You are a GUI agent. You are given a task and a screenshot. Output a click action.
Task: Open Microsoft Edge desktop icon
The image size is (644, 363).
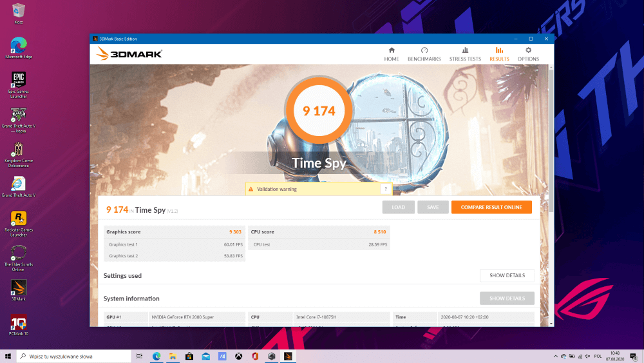click(x=19, y=48)
